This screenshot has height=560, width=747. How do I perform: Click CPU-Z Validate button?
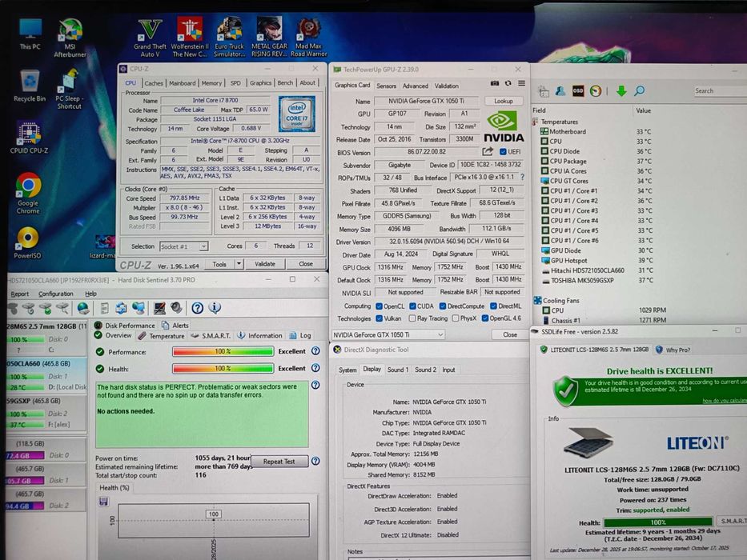pos(265,264)
